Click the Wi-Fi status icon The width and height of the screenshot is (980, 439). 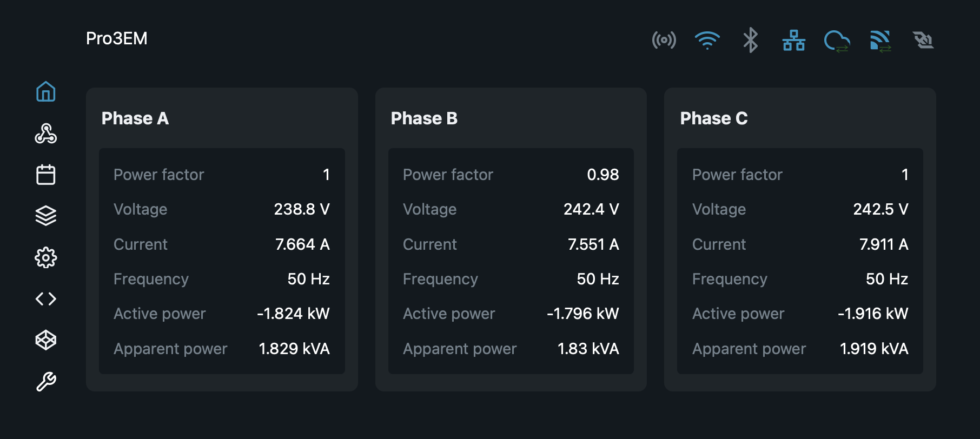coord(707,40)
